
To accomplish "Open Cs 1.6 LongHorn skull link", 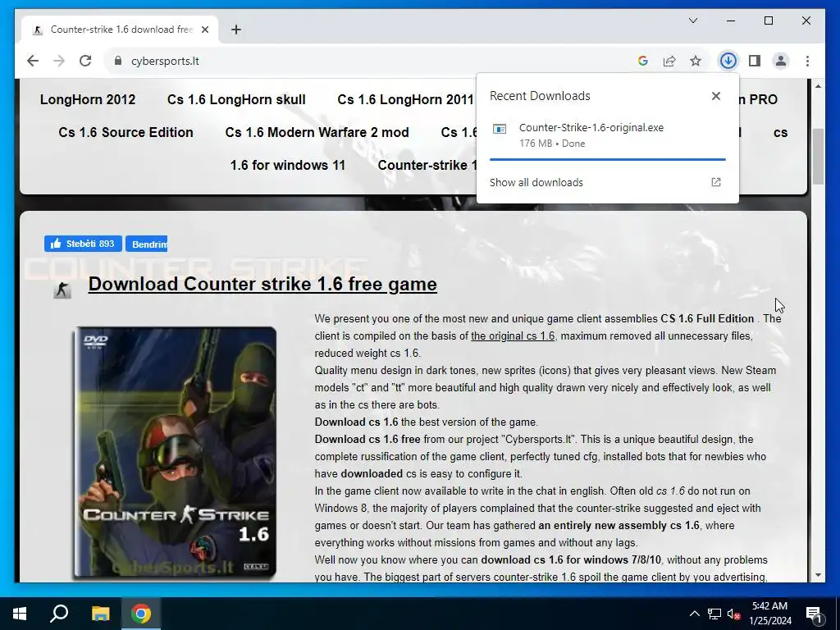I will pyautogui.click(x=236, y=99).
